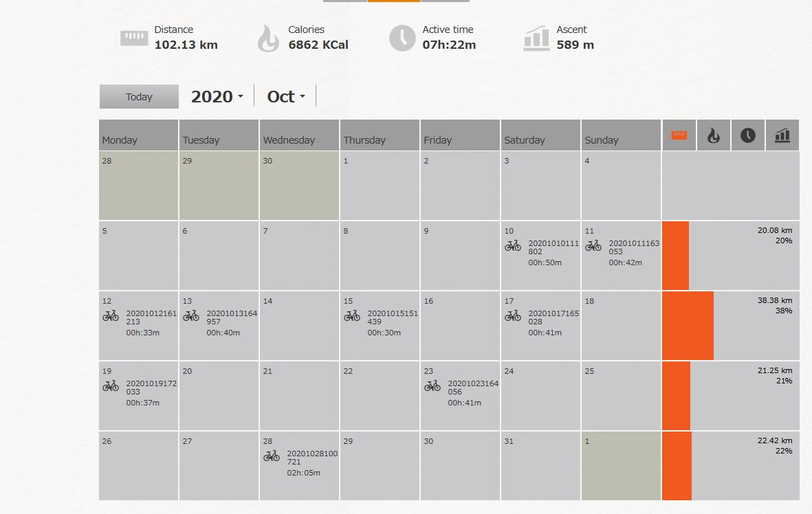This screenshot has width=812, height=514.
Task: Click Calories flame icon in summary header
Action: [x=268, y=38]
